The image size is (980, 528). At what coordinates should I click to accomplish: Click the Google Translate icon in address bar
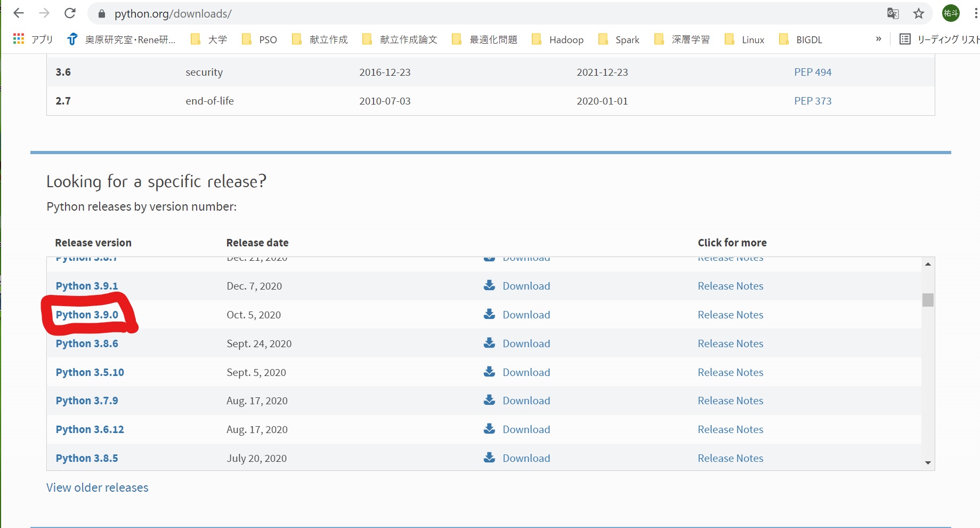coord(893,13)
